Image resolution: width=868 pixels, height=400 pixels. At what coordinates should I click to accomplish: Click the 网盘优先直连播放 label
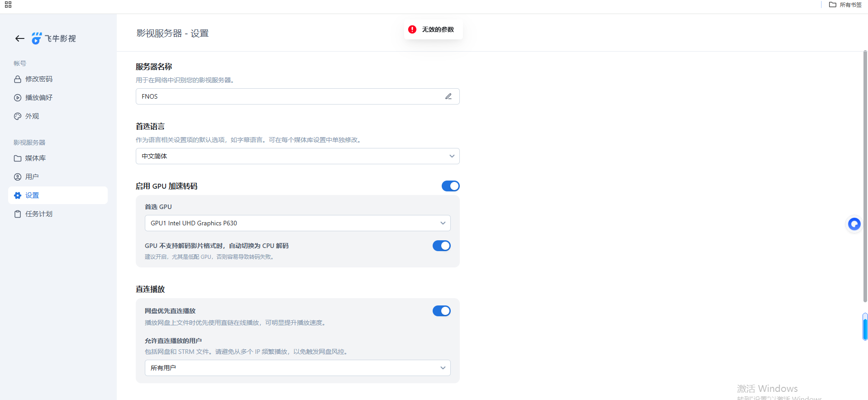pyautogui.click(x=170, y=311)
